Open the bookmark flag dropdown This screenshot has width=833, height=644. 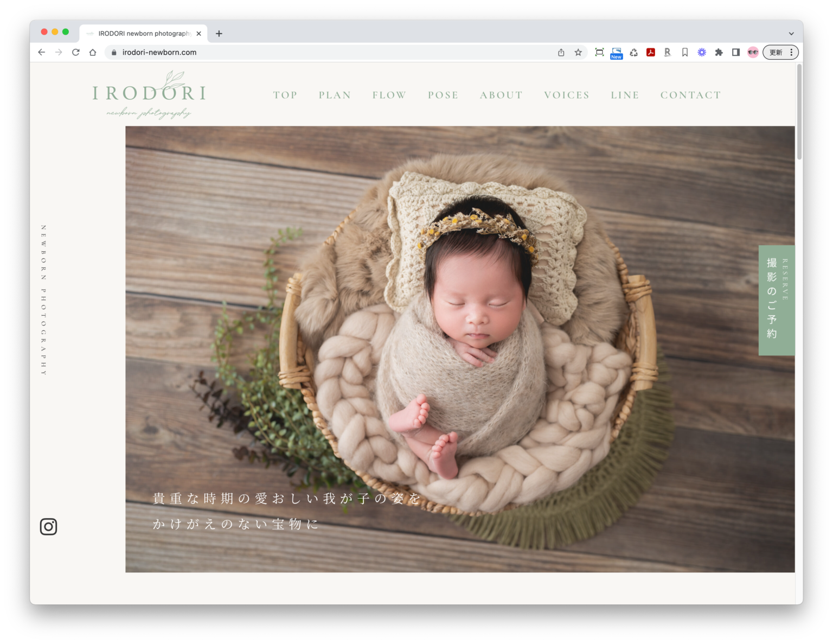click(x=684, y=52)
